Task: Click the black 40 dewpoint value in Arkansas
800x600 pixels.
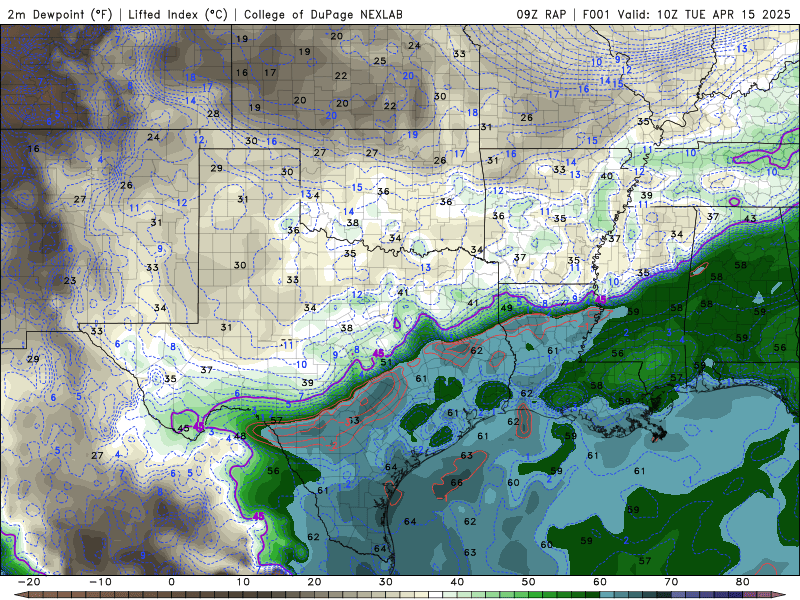Action: (x=607, y=176)
